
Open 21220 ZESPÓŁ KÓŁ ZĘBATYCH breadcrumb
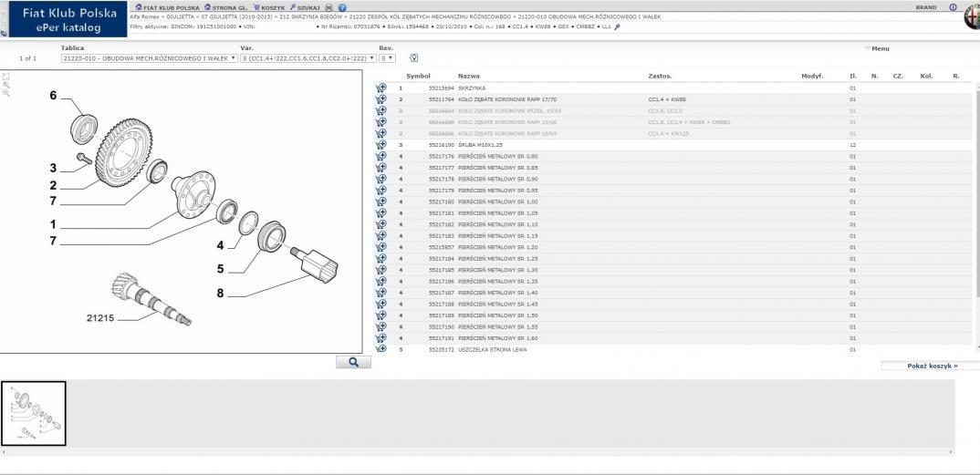tap(430, 16)
